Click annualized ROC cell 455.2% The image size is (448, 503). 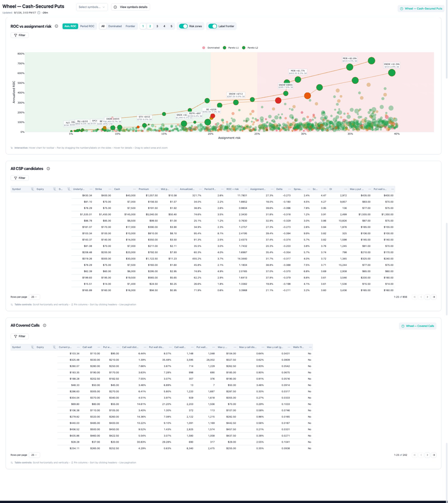pyautogui.click(x=197, y=259)
